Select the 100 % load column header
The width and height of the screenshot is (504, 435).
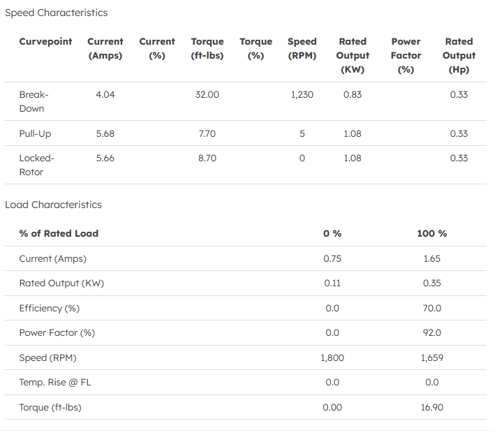coord(431,233)
